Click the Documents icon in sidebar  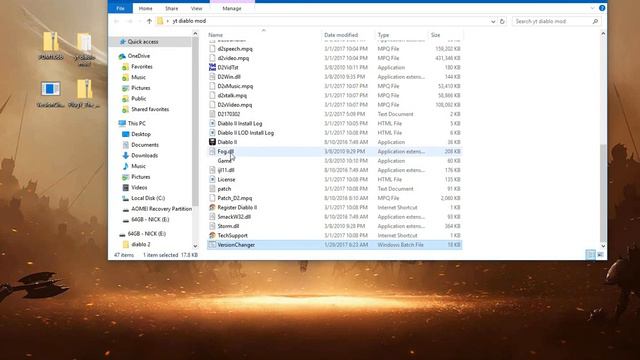tap(126, 145)
